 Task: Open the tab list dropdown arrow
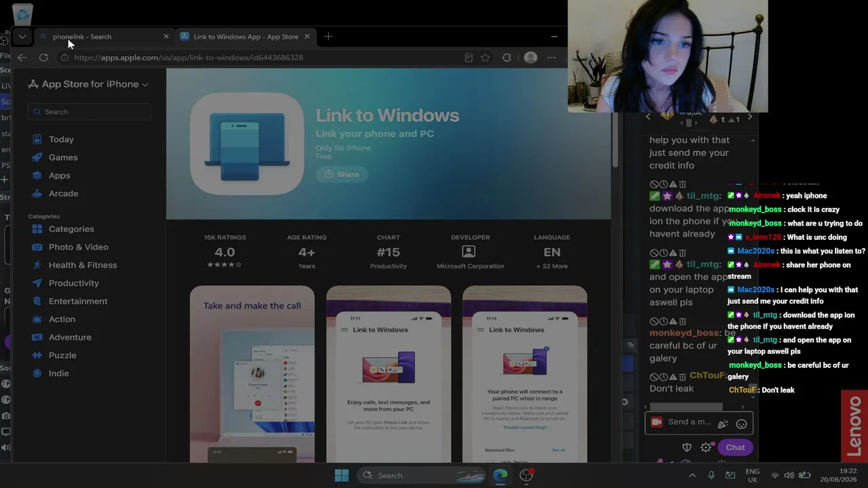point(22,37)
